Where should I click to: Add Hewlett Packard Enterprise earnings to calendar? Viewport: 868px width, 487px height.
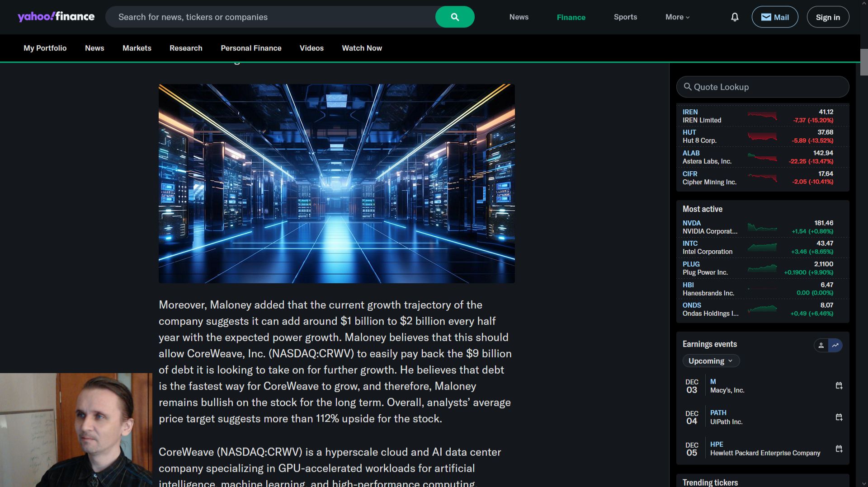point(839,449)
